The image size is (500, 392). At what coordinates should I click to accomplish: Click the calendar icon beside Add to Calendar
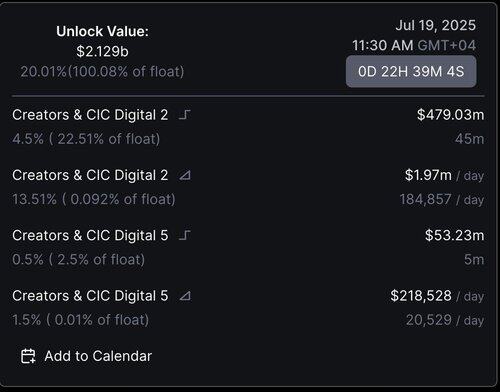click(28, 356)
